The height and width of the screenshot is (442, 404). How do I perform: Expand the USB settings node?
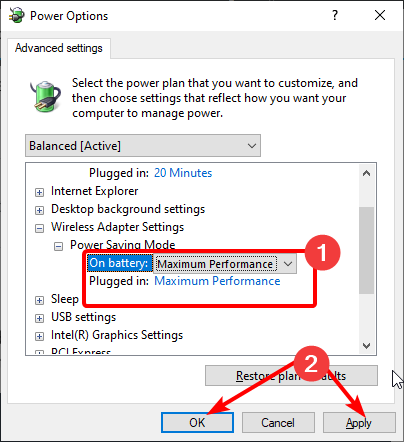click(39, 318)
